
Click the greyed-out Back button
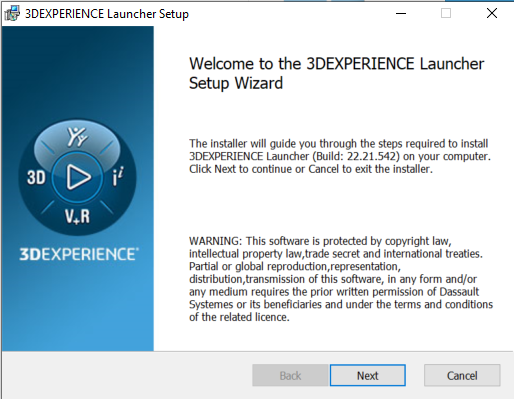[x=290, y=375]
